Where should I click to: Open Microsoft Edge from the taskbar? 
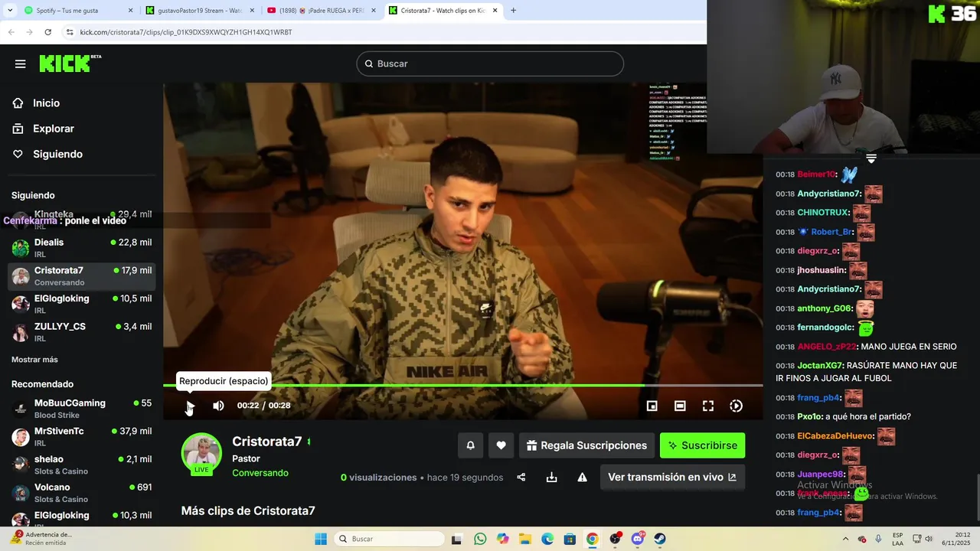click(x=547, y=539)
